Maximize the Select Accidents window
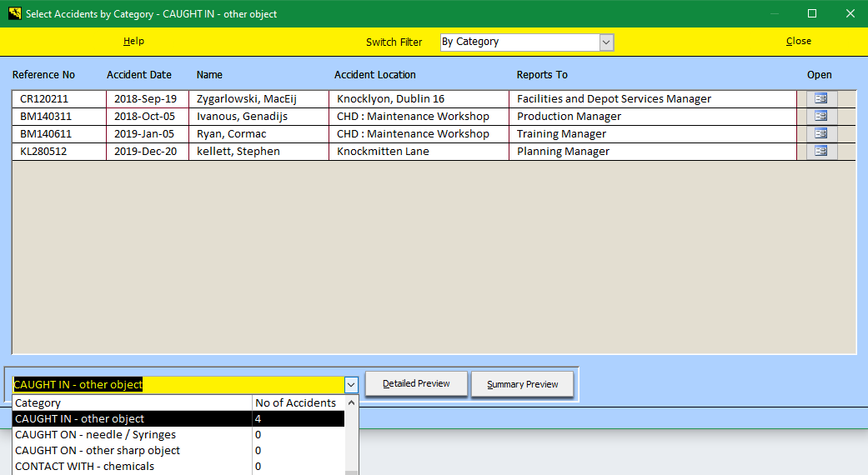868x475 pixels. point(812,13)
